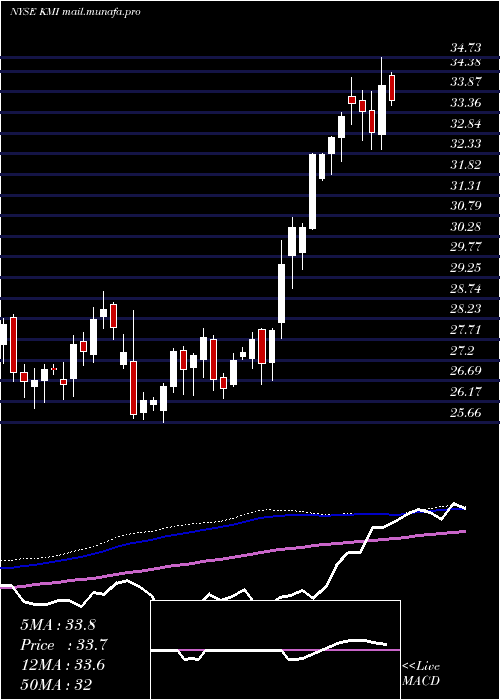Click the 32.84 price label
The width and height of the screenshot is (500, 700).
466,123
